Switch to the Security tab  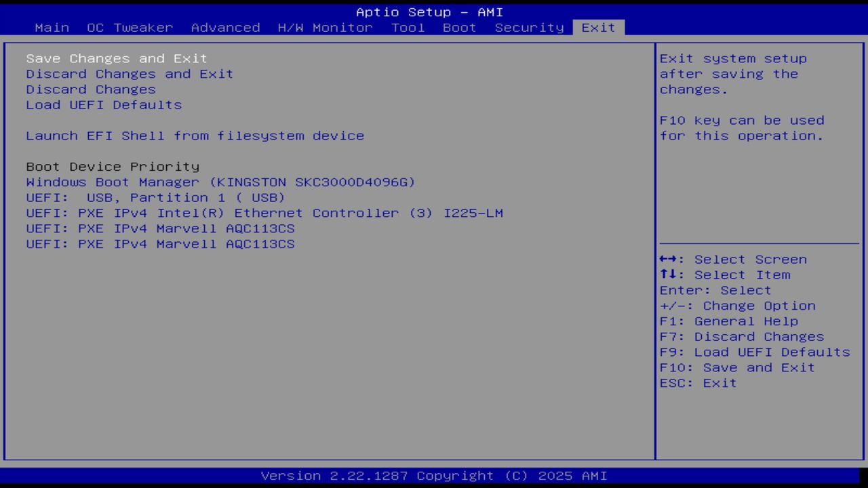[530, 28]
